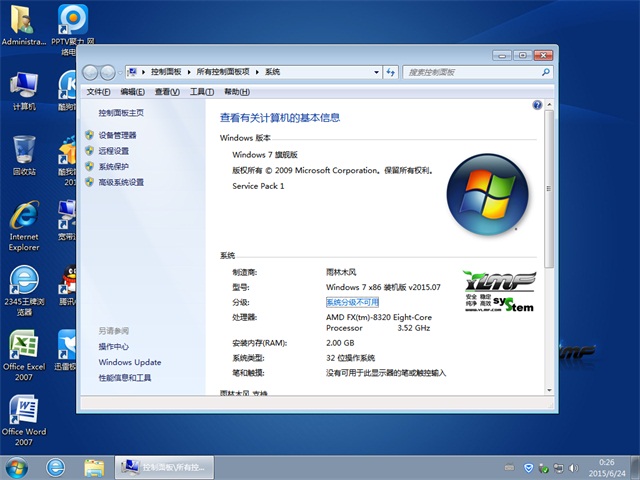Open Windows Explorer folder on taskbar
The image size is (640, 480).
point(94,468)
